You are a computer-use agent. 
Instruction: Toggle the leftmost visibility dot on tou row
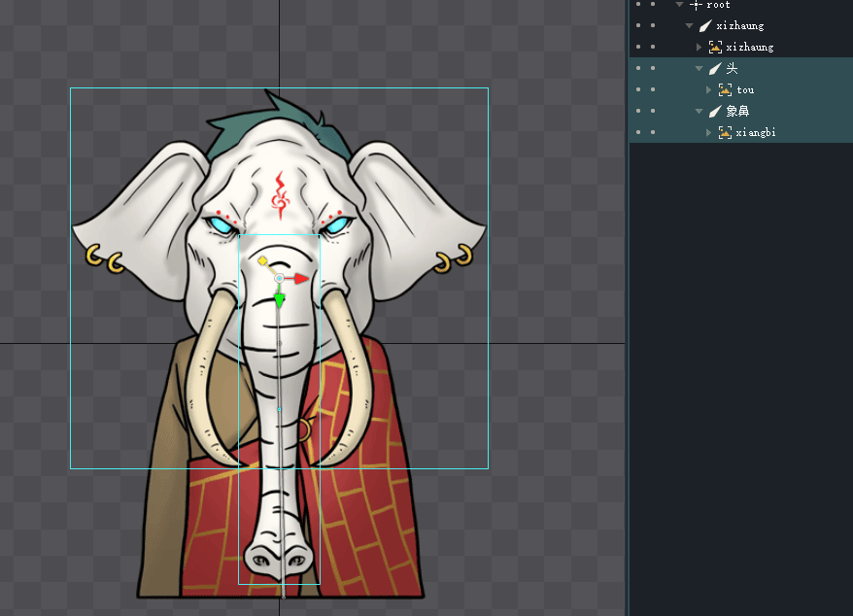pyautogui.click(x=637, y=90)
